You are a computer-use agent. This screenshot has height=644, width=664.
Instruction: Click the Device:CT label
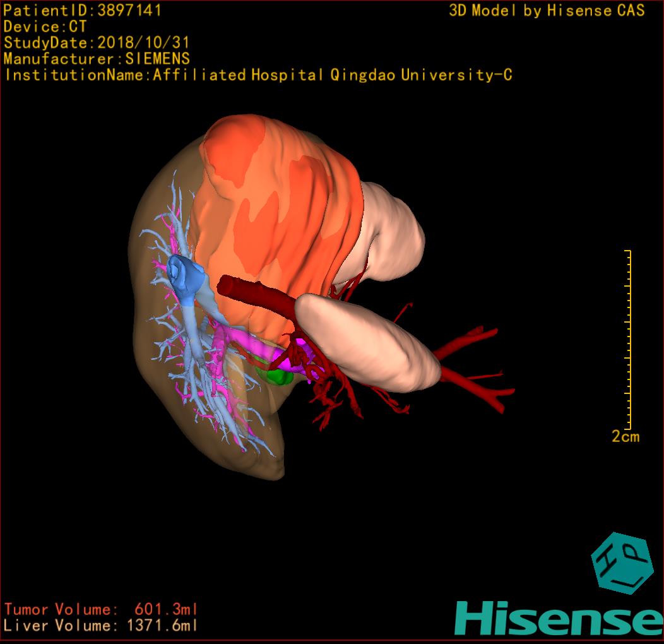45,27
